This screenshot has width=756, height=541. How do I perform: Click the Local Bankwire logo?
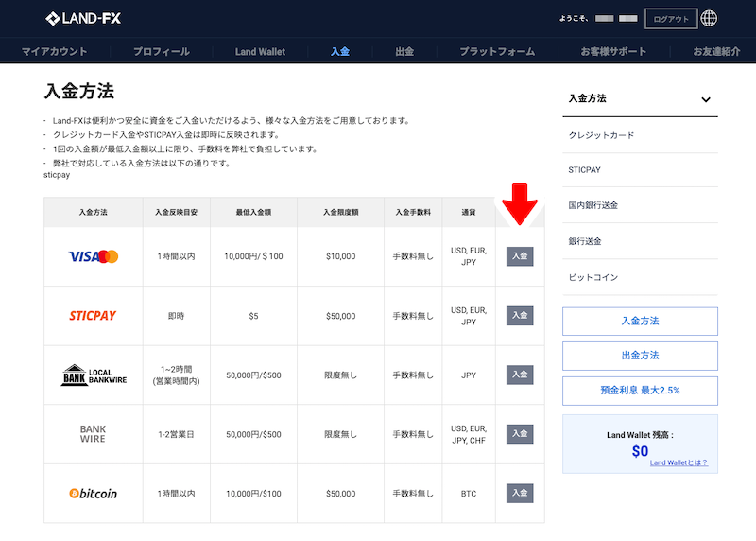click(x=94, y=375)
